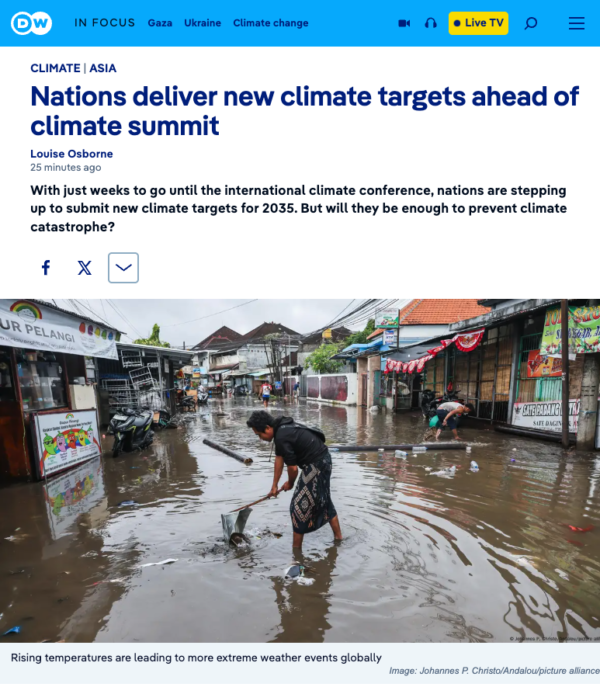Open the video camera icon
600x694 pixels.
pyautogui.click(x=404, y=23)
